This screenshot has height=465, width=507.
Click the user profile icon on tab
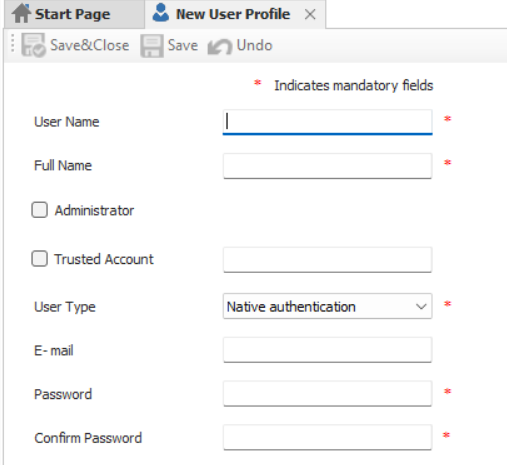(161, 13)
